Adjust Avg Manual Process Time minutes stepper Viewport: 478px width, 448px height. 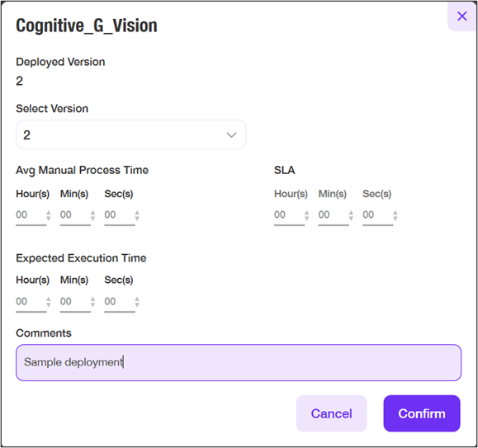pos(92,215)
